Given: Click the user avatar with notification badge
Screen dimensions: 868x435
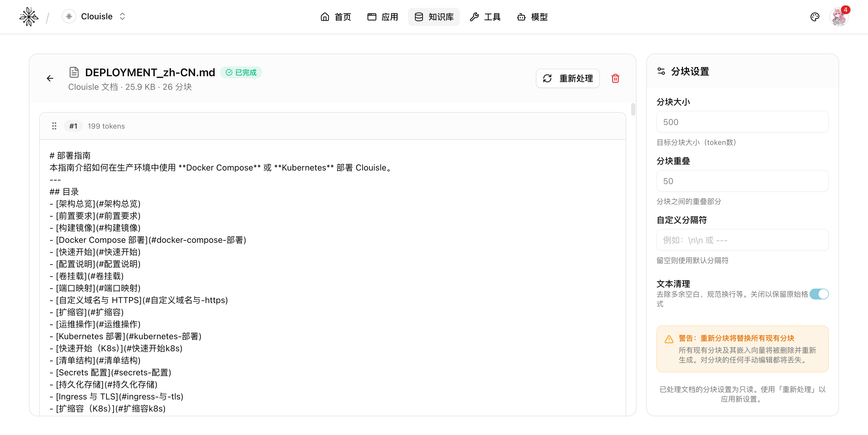Looking at the screenshot, I should (x=839, y=17).
